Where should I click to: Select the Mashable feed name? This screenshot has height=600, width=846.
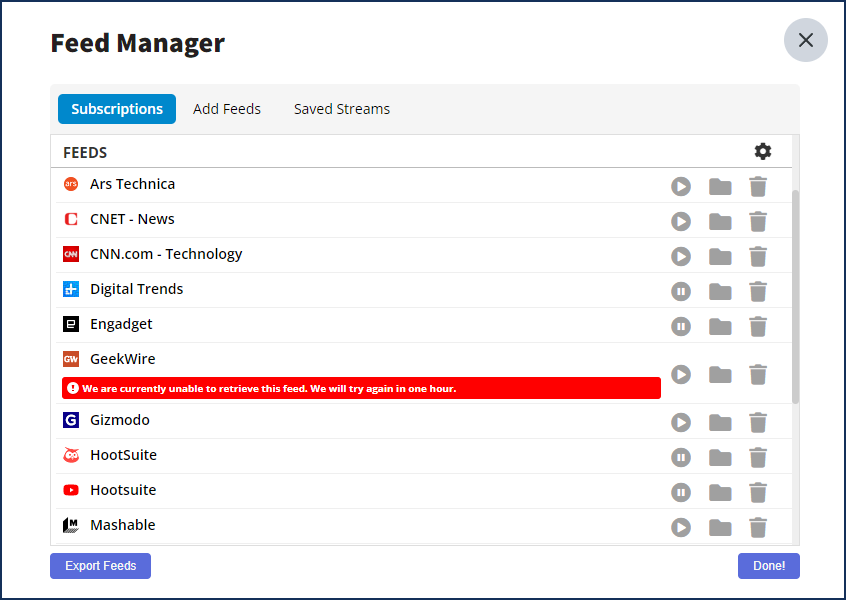(x=122, y=525)
